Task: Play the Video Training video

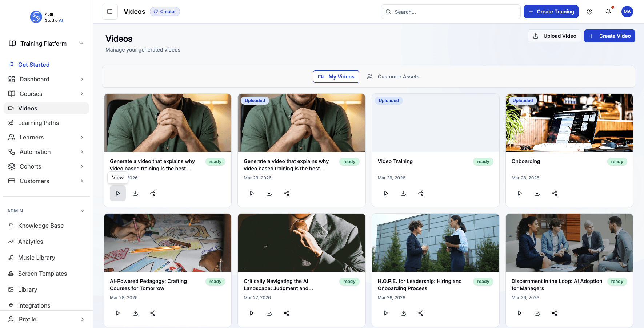Action: pos(386,193)
